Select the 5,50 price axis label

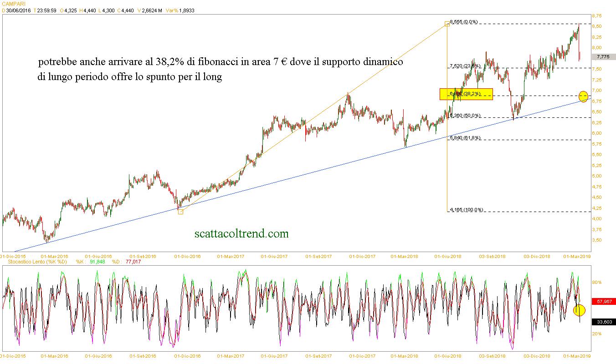(x=597, y=155)
